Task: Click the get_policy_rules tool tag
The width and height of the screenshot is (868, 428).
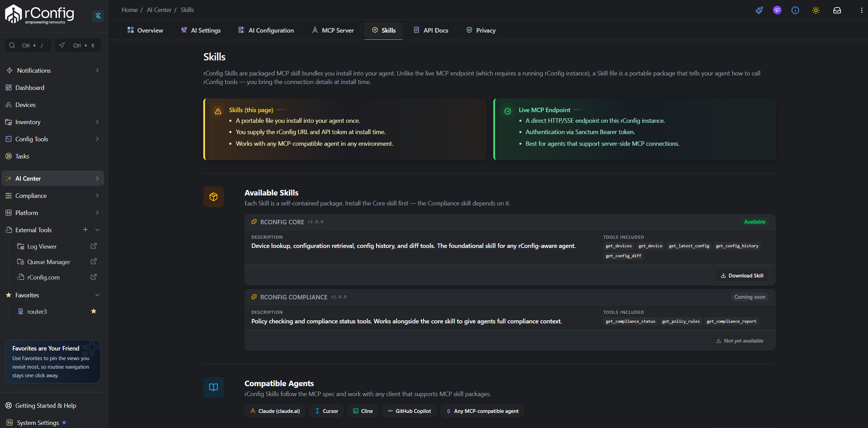Action: tap(681, 321)
